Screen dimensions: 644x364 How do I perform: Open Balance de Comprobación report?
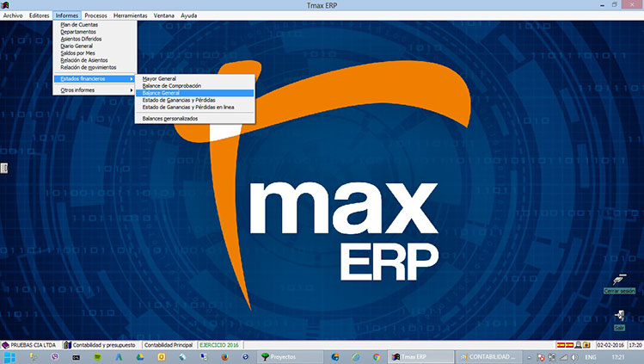[x=171, y=86]
